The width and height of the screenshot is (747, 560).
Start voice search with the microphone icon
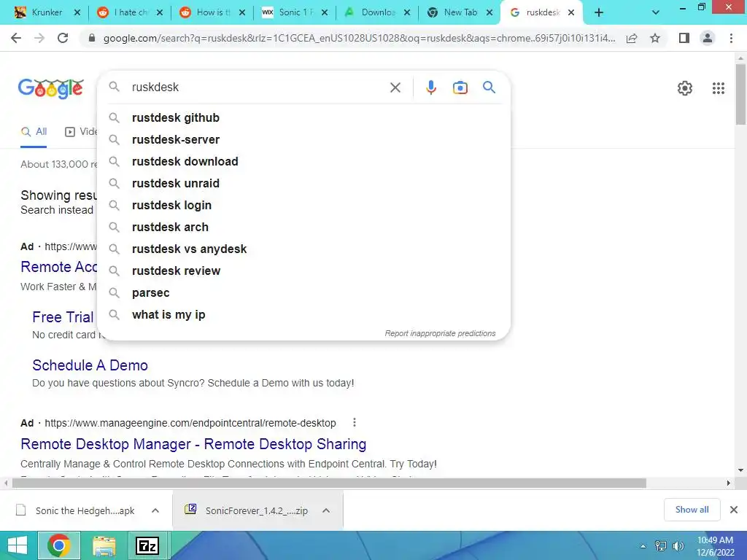point(430,87)
